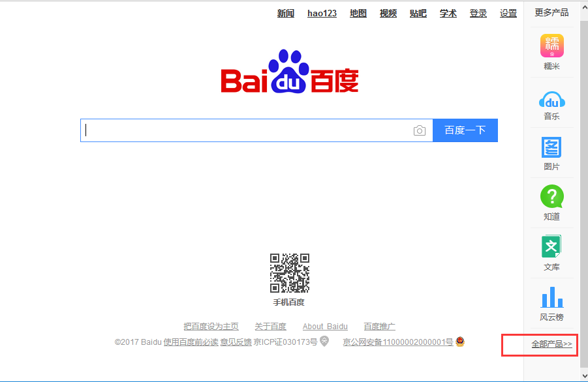Click the 登录 login link
This screenshot has width=588, height=382.
[x=478, y=14]
